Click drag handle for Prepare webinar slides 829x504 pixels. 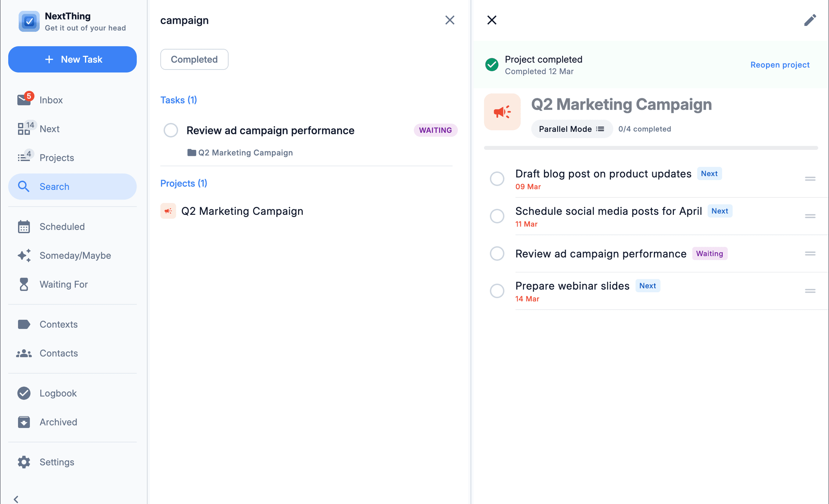810,291
